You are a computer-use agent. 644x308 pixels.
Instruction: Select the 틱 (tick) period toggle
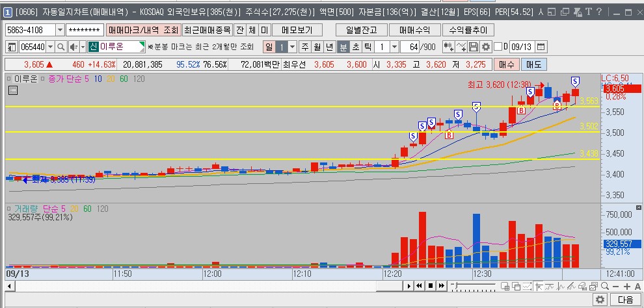pyautogui.click(x=368, y=47)
